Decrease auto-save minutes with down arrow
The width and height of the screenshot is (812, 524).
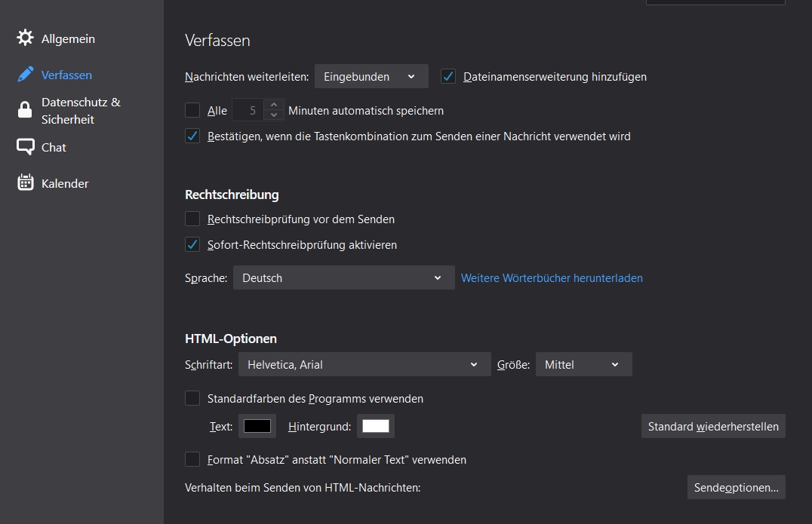click(x=274, y=115)
